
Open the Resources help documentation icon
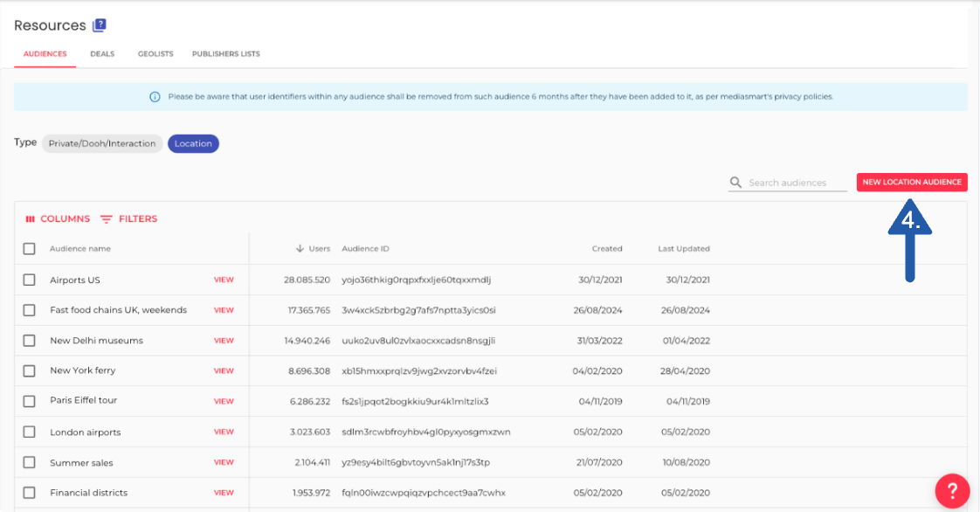(99, 26)
